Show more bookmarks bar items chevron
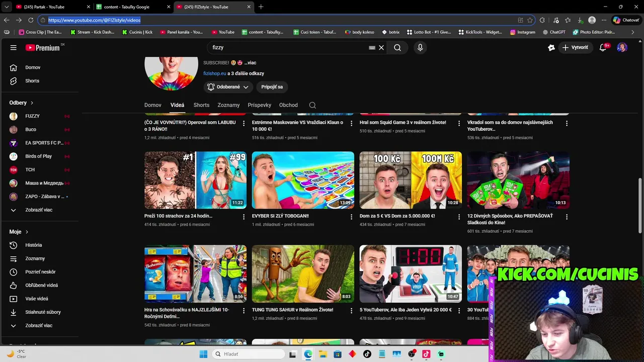 tap(633, 32)
